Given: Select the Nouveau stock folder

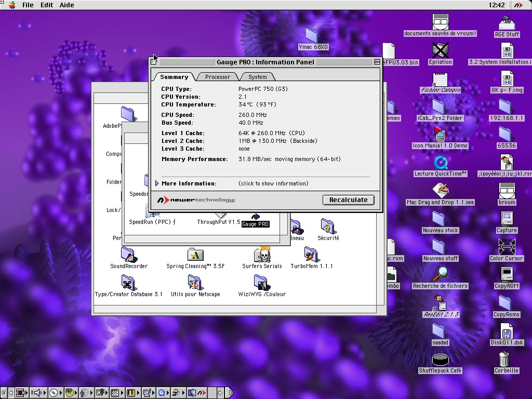Looking at the screenshot, I should pyautogui.click(x=438, y=219).
